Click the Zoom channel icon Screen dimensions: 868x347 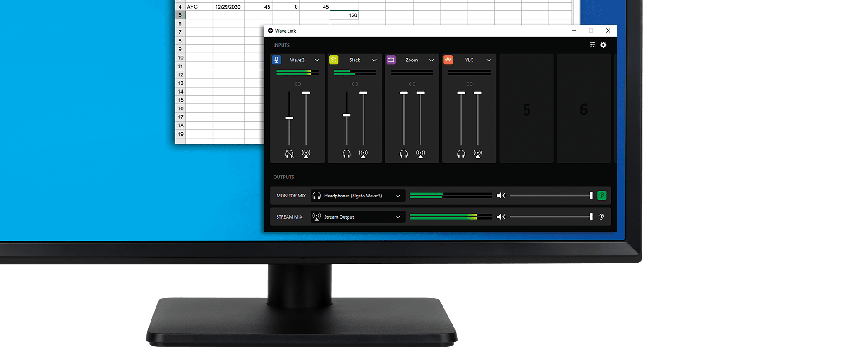pyautogui.click(x=391, y=60)
